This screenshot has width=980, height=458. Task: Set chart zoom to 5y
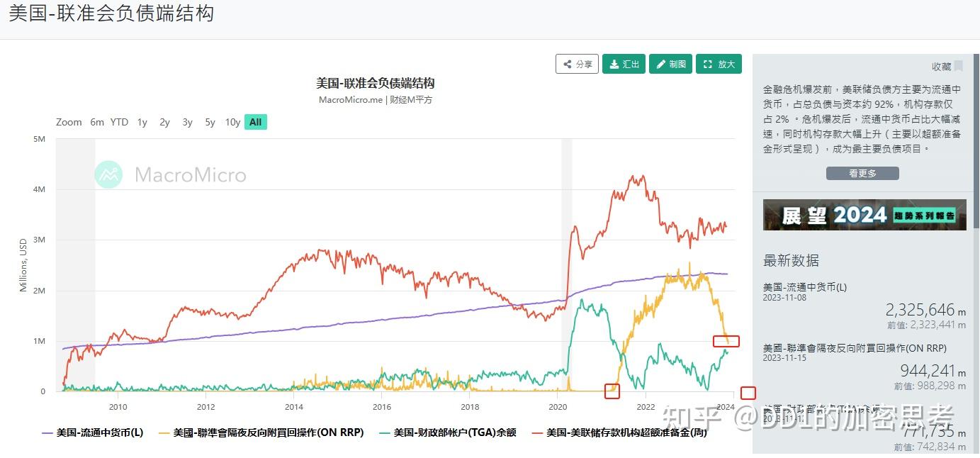(209, 122)
